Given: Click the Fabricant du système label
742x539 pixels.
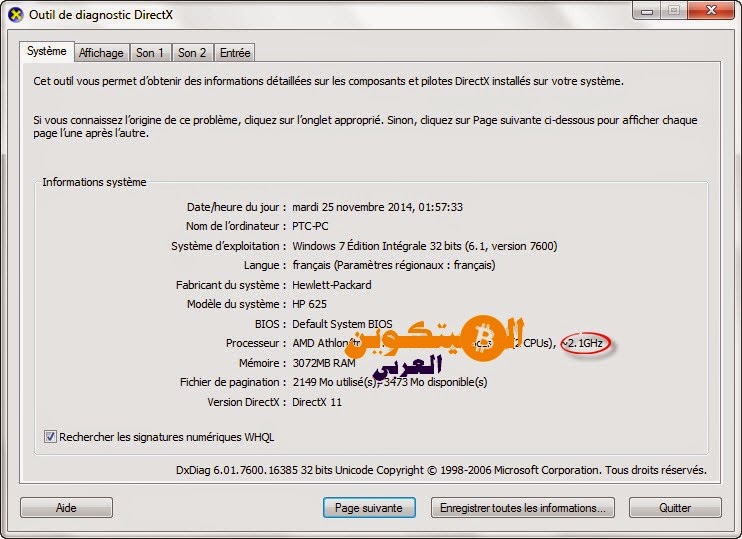Looking at the screenshot, I should [230, 285].
